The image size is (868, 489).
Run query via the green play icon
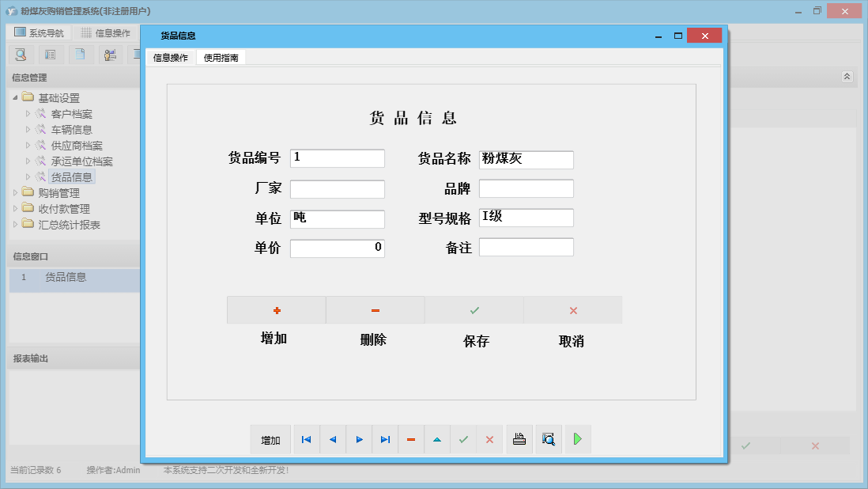point(577,439)
